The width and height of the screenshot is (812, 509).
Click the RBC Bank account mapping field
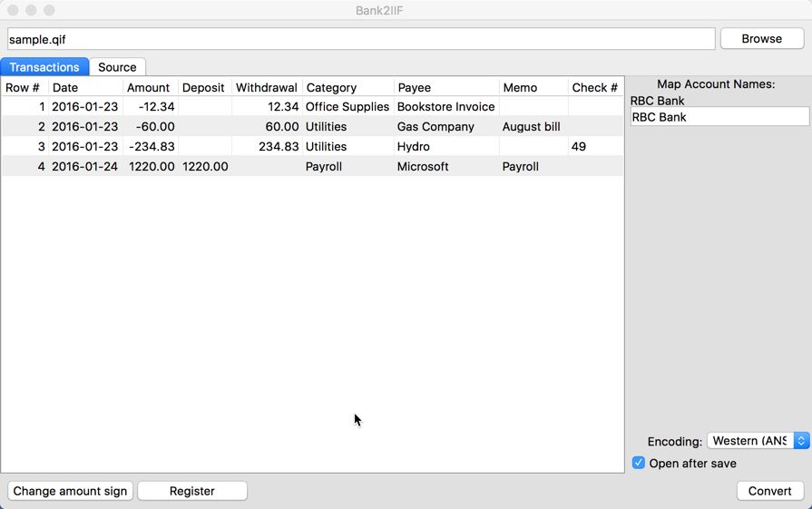click(x=719, y=117)
